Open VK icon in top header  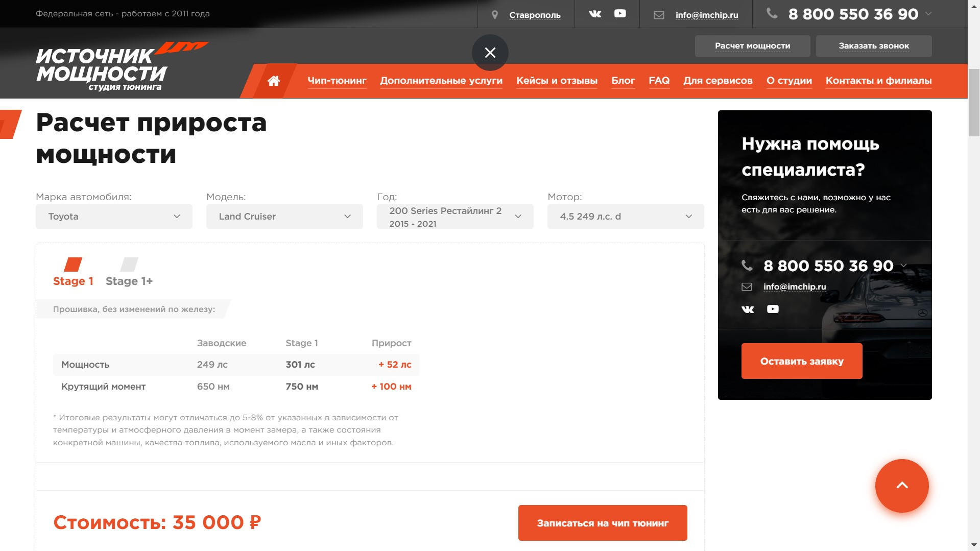pyautogui.click(x=595, y=14)
